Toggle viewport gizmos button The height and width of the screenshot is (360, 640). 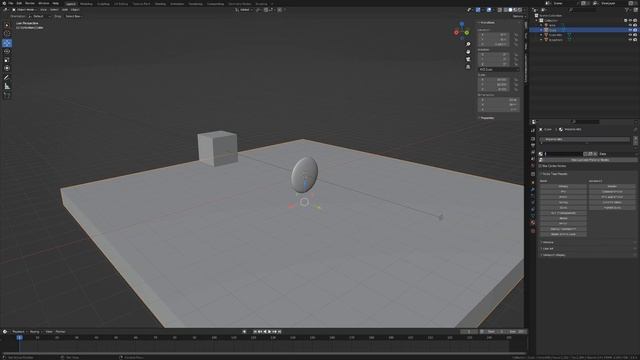coord(478,10)
